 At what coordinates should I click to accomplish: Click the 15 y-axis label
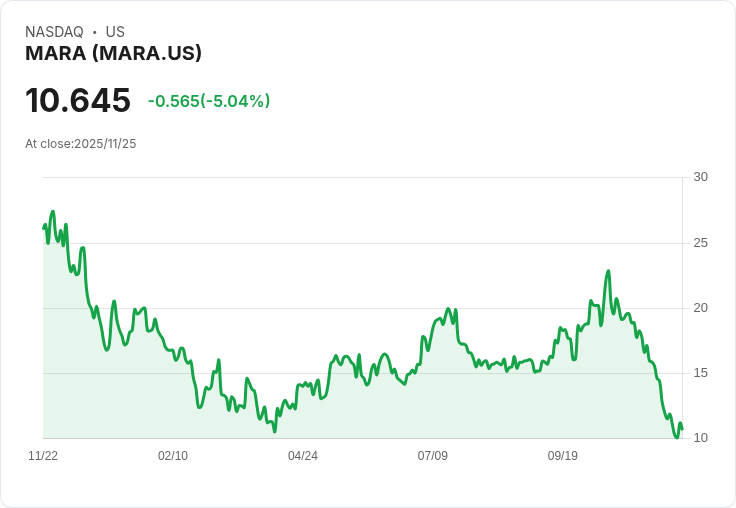point(700,373)
